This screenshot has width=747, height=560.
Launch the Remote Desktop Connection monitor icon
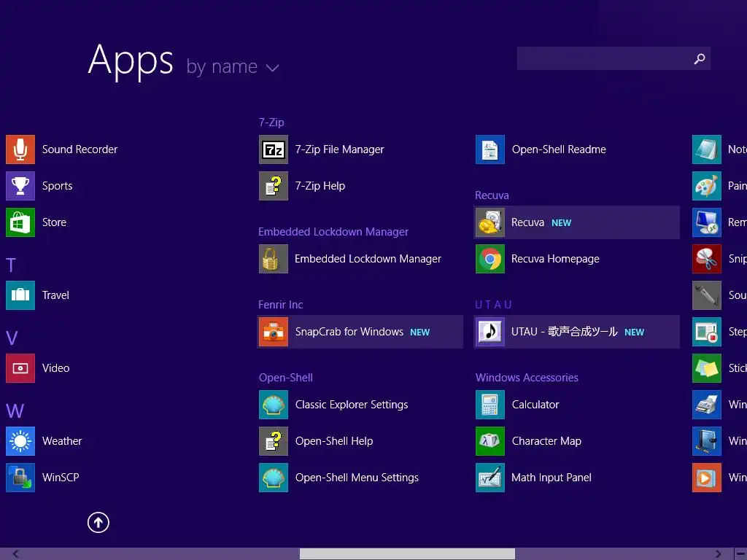[707, 222]
